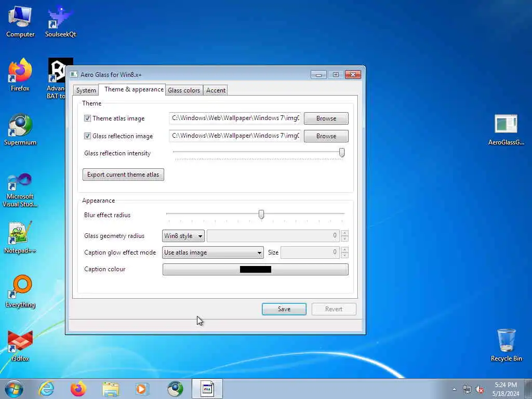Click the Theme atlas image path field
Viewport: 532px width, 399px height.
pos(235,118)
